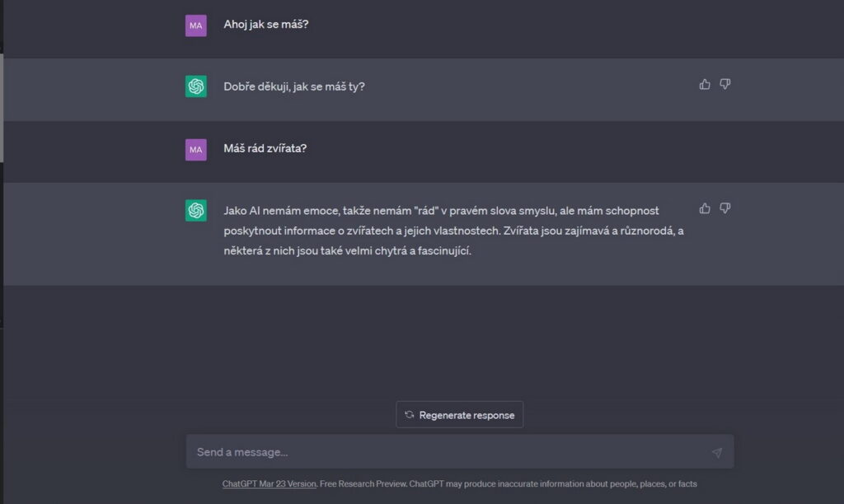Give thumbs down to the "Jako AI" response
This screenshot has height=504, width=844.
(x=725, y=208)
